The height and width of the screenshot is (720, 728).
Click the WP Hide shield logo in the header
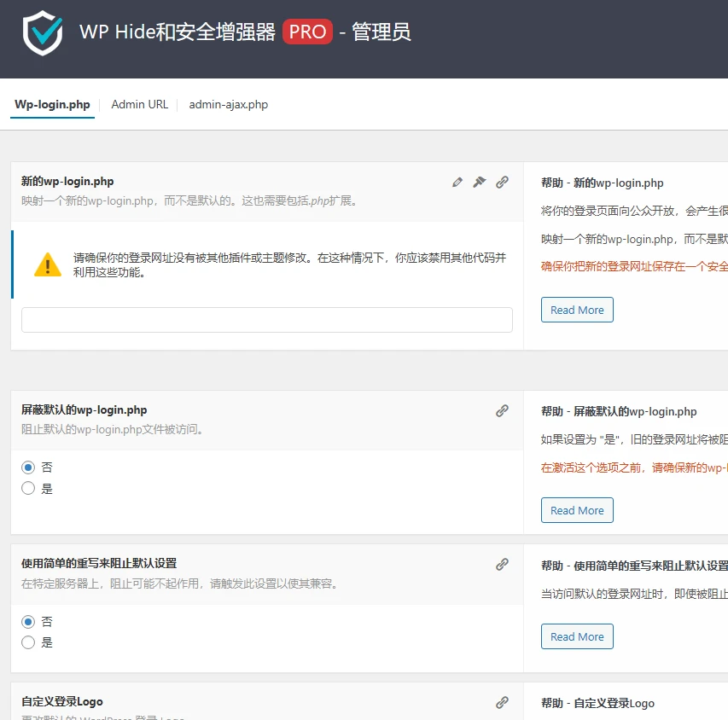[x=42, y=32]
